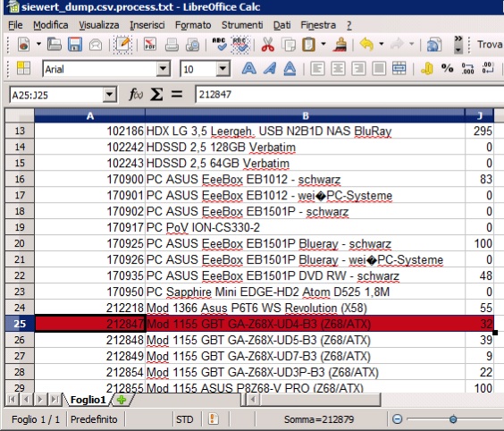The width and height of the screenshot is (504, 431).
Task: Click the Copy icon
Action: pyautogui.click(x=289, y=45)
